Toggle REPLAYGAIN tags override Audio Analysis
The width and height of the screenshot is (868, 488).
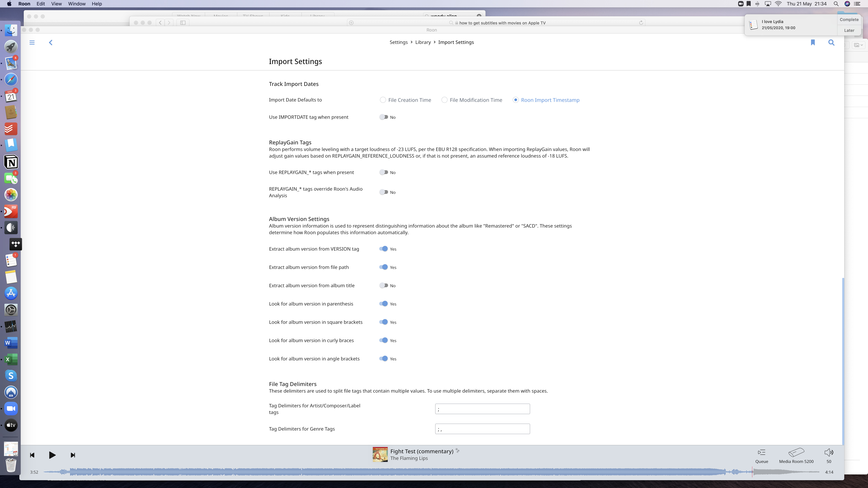coord(383,192)
